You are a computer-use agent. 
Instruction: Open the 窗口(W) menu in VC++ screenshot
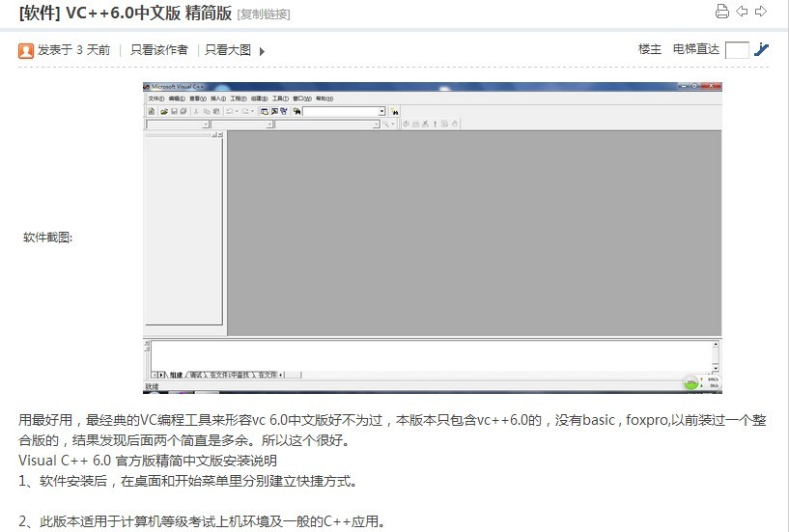pos(302,98)
